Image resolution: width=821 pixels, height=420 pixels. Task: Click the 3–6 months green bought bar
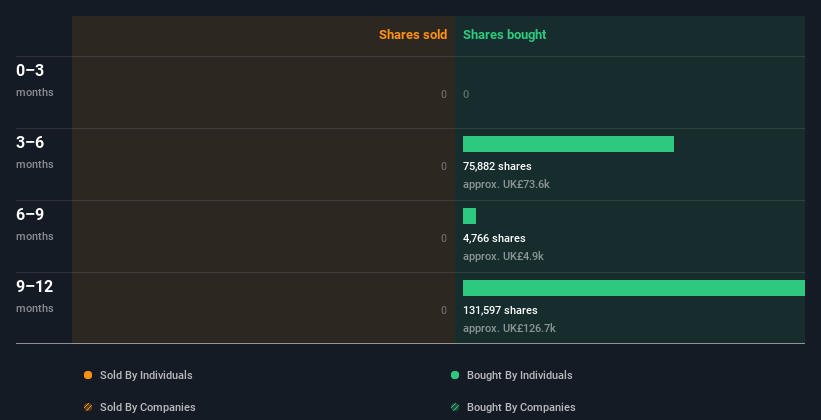click(568, 144)
